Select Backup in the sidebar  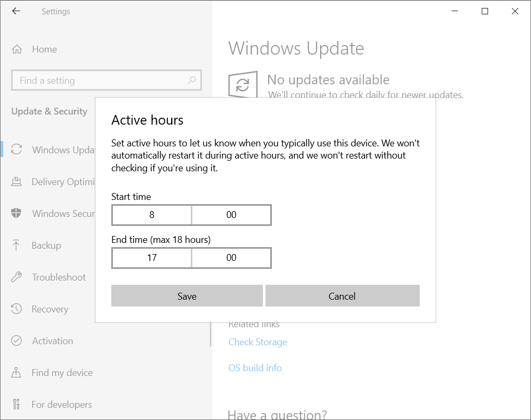pyautogui.click(x=47, y=245)
